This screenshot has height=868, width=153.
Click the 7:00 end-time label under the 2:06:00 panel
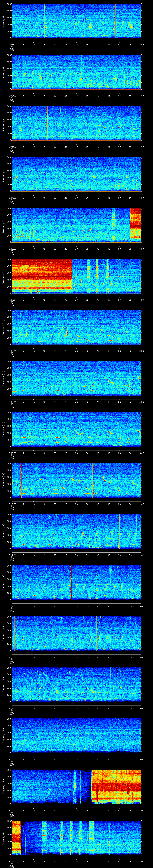pyautogui.click(x=141, y=300)
